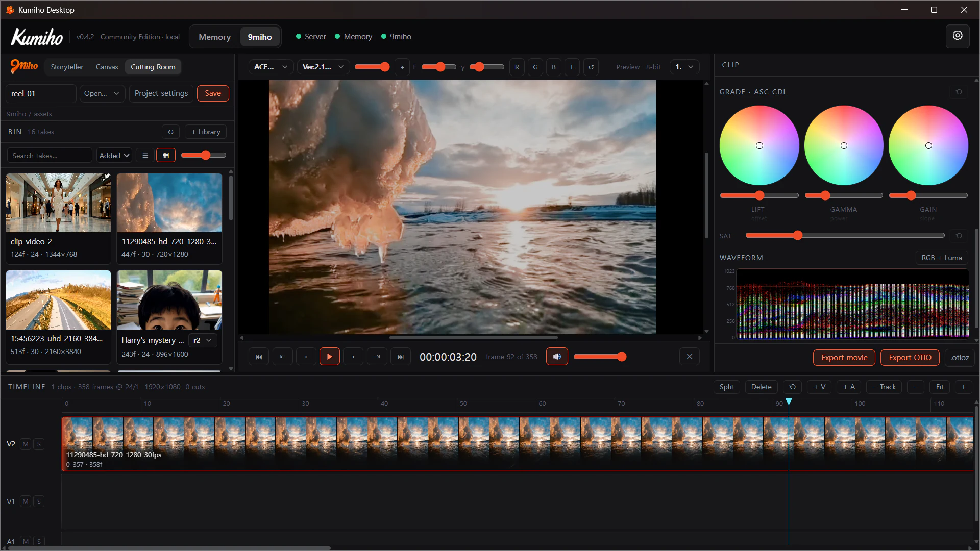Viewport: 980px width, 551px height.
Task: Undo icon in timeline toolbar
Action: coord(793,387)
